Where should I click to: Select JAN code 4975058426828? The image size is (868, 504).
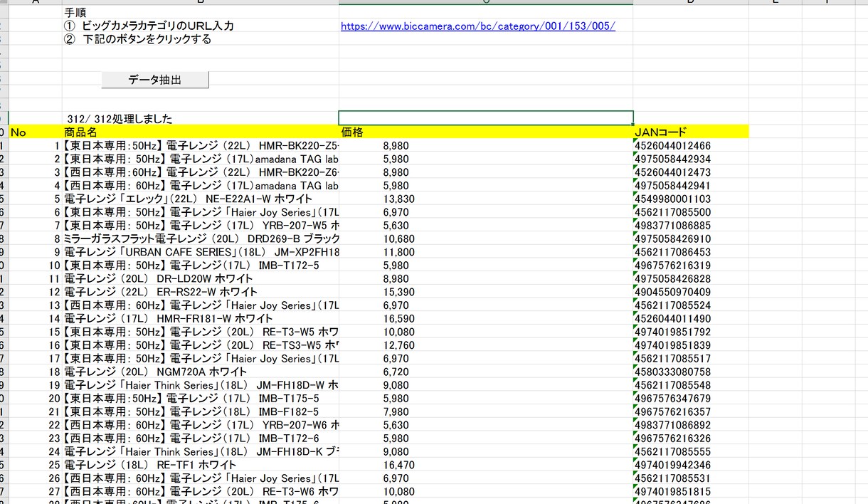pyautogui.click(x=691, y=278)
